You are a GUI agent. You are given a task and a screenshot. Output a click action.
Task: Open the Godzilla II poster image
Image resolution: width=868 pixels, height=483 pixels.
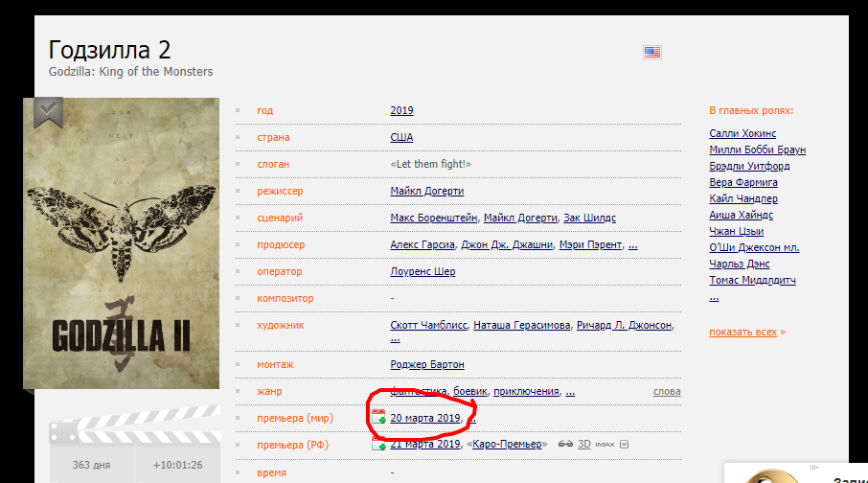pyautogui.click(x=122, y=243)
